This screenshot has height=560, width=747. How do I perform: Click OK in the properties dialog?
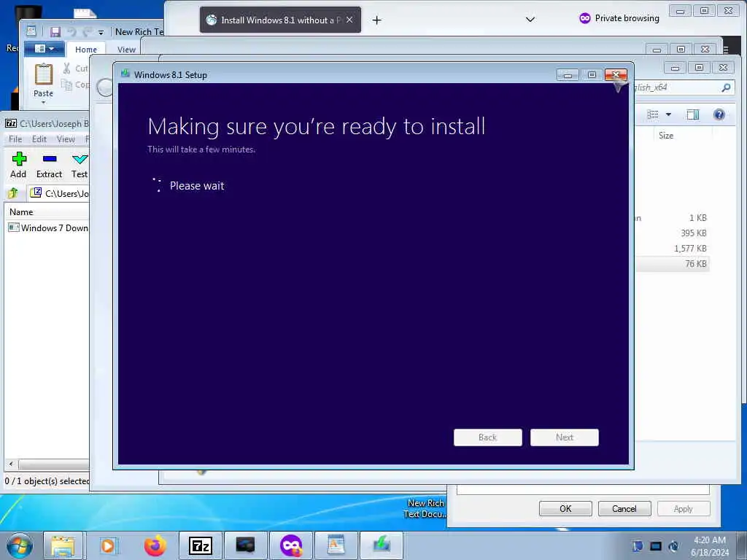(x=565, y=508)
